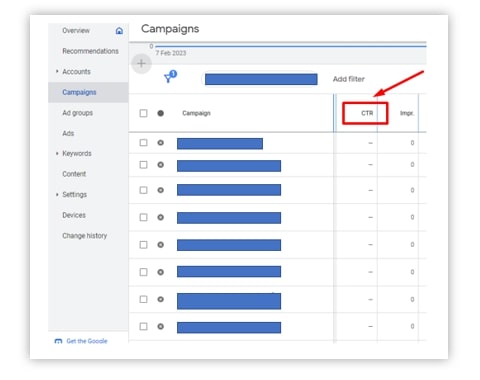Expand the Accounts section arrow
480x380 pixels.
(x=57, y=71)
